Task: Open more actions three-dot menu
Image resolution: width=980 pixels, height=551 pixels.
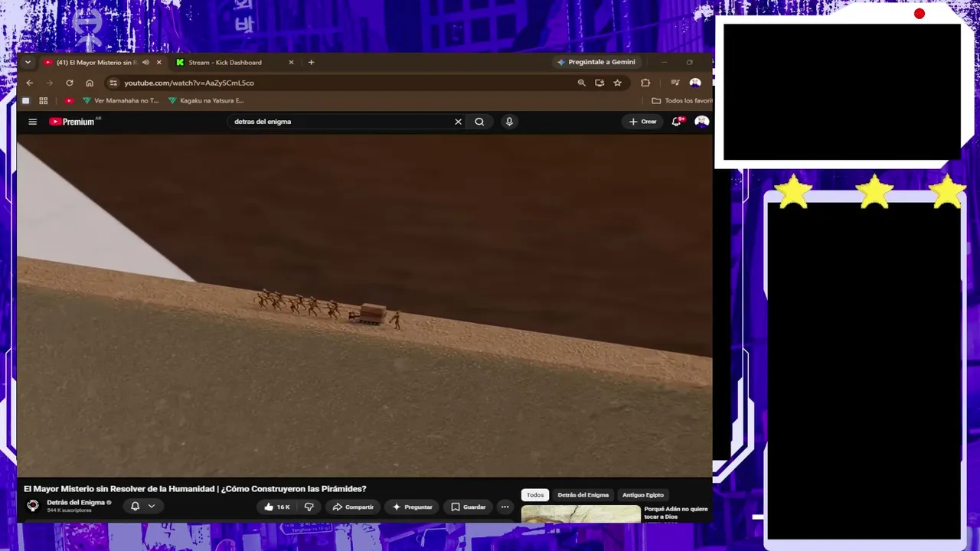Action: [x=505, y=507]
